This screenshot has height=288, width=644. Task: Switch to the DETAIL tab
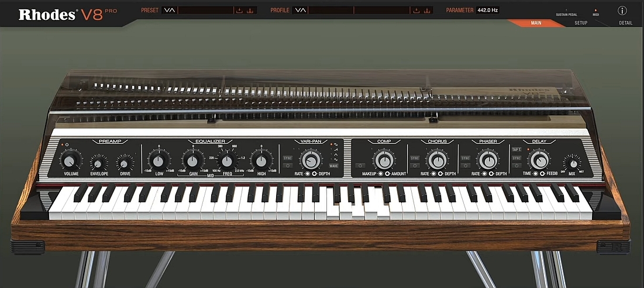[625, 23]
